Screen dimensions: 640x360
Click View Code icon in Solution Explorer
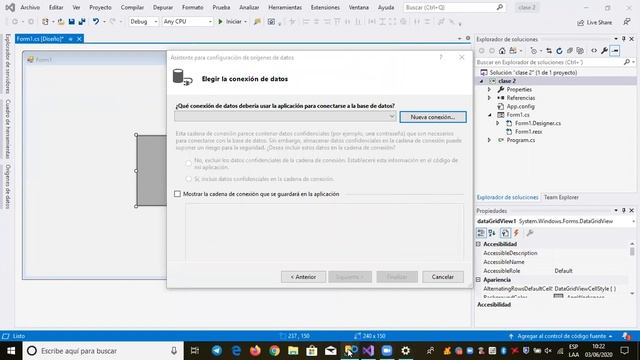[x=594, y=51]
